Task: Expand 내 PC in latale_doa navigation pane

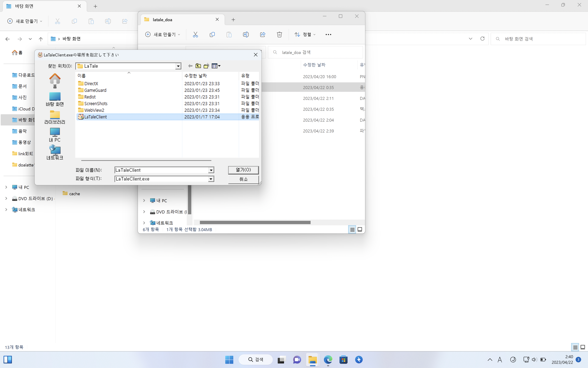Action: click(x=144, y=200)
